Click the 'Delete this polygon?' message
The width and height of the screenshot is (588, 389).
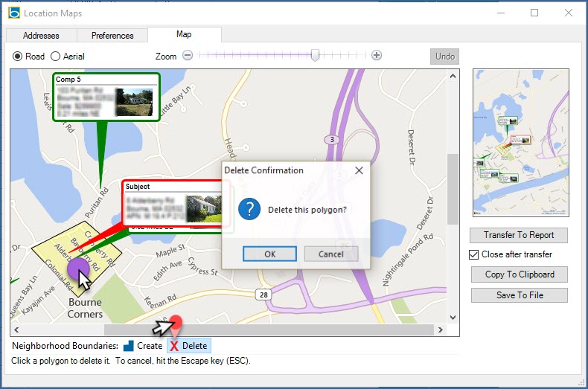click(307, 210)
